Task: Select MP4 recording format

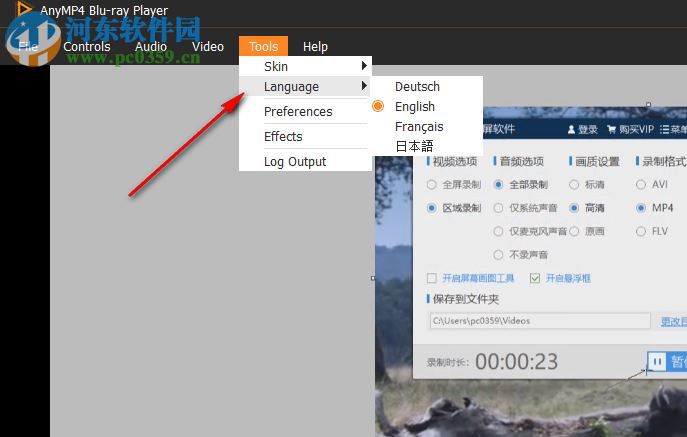Action: (641, 208)
